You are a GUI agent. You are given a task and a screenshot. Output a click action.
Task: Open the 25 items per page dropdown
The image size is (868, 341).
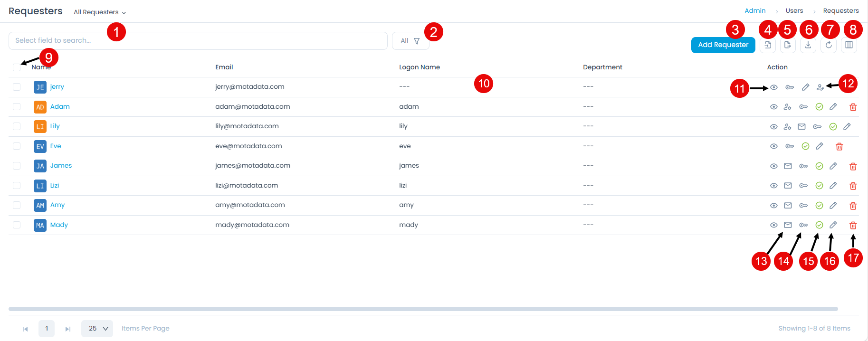tap(97, 329)
